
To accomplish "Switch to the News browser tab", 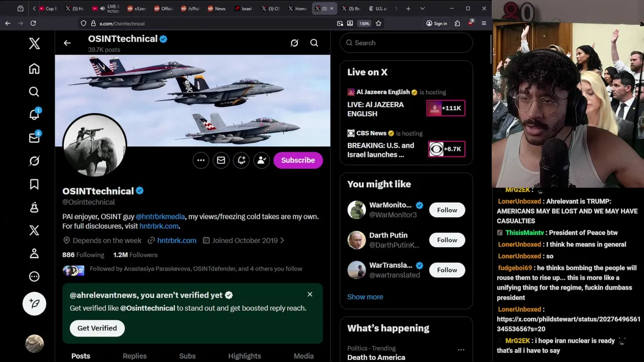I will click(x=216, y=9).
